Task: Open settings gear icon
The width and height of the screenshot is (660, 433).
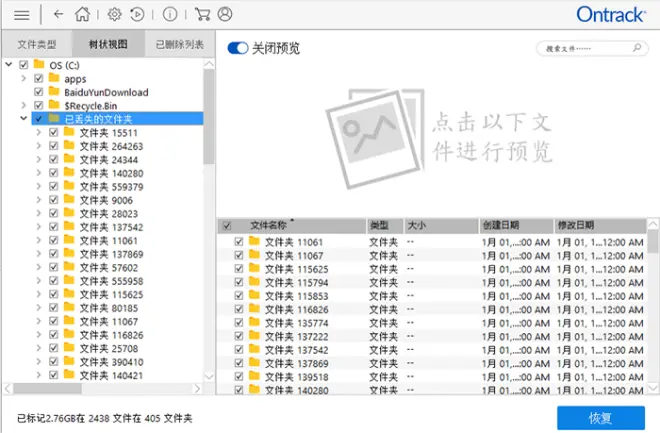Action: click(114, 14)
